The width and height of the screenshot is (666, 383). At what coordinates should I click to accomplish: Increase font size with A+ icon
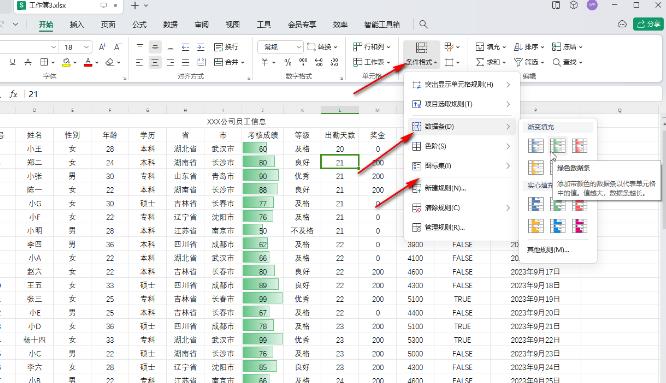coord(102,47)
